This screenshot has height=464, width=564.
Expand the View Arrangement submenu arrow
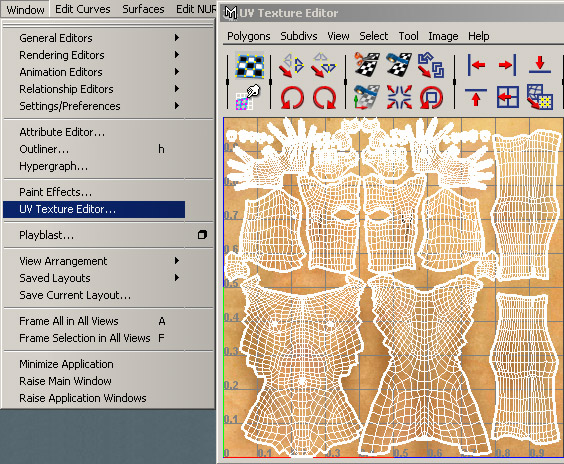177,260
